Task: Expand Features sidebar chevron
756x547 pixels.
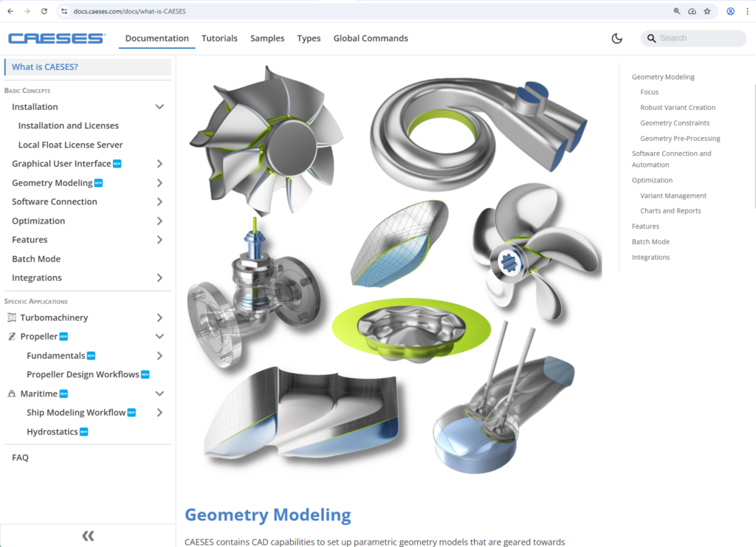Action: (x=159, y=239)
